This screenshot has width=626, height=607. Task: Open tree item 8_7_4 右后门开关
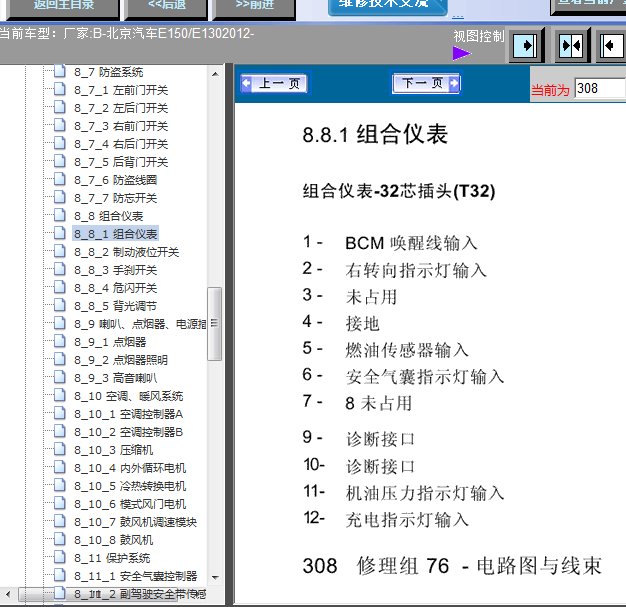coord(121,144)
